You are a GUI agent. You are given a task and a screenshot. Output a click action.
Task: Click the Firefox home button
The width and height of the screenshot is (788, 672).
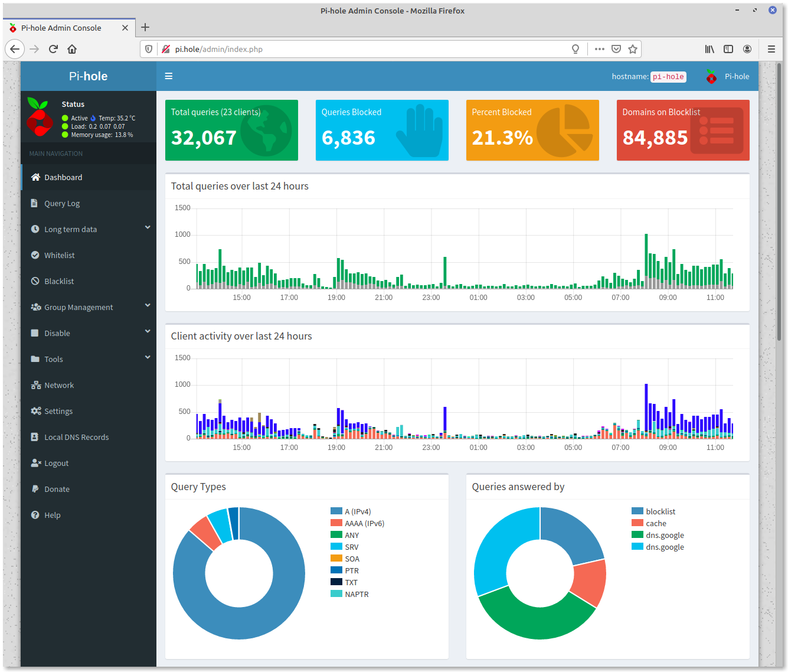72,49
